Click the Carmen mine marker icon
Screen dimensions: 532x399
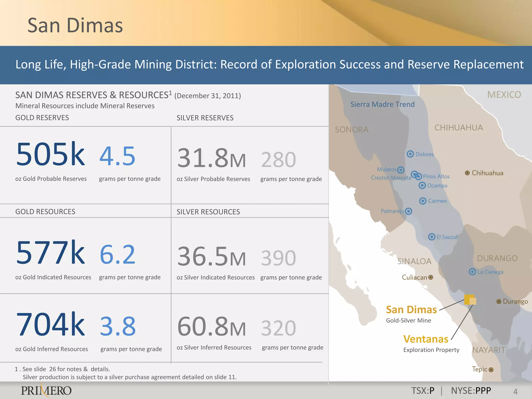click(423, 201)
